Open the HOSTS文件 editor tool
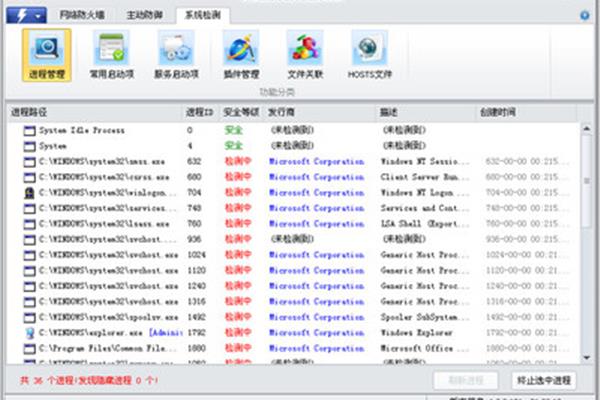Image resolution: width=600 pixels, height=400 pixels. 370,55
